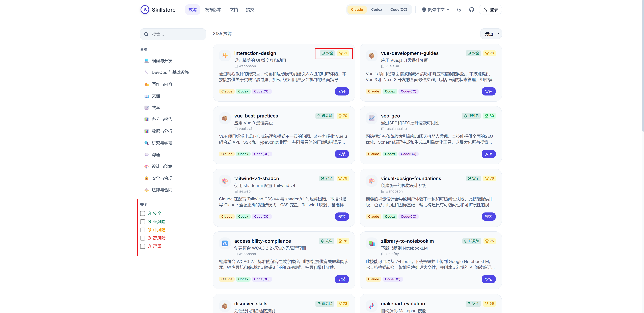Viewport: 644px width, 313px height.
Task: Select the 研究与学习 category
Action: click(x=173, y=143)
